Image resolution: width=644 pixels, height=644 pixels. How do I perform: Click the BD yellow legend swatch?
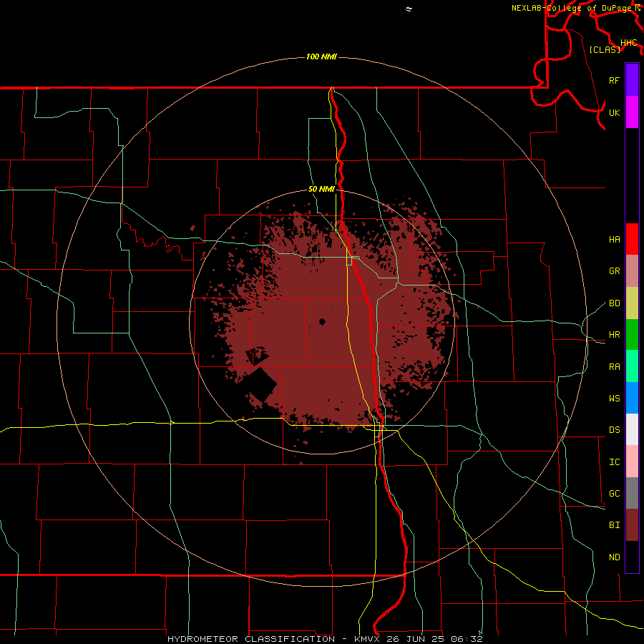(x=632, y=303)
